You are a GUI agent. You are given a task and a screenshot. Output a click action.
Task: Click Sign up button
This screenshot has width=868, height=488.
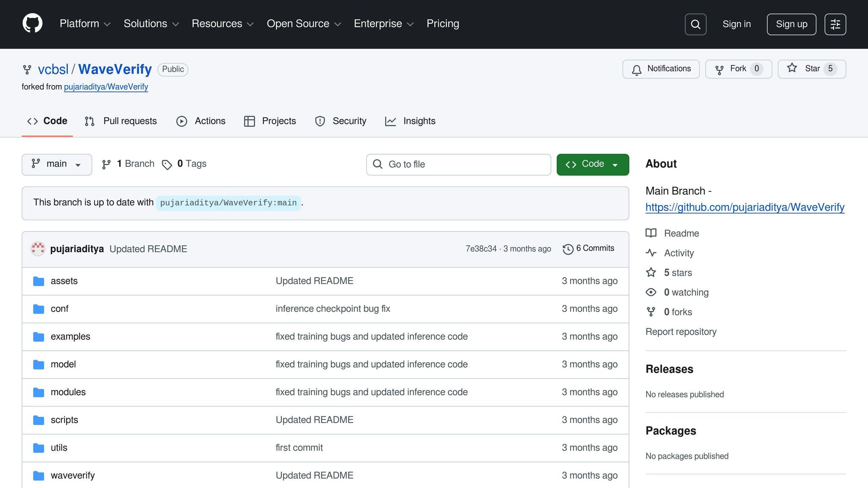coord(791,24)
